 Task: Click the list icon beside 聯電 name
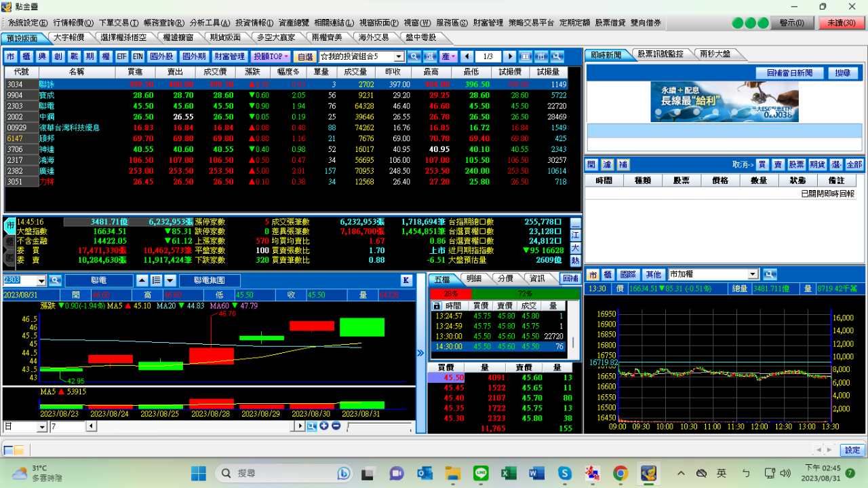[155, 280]
